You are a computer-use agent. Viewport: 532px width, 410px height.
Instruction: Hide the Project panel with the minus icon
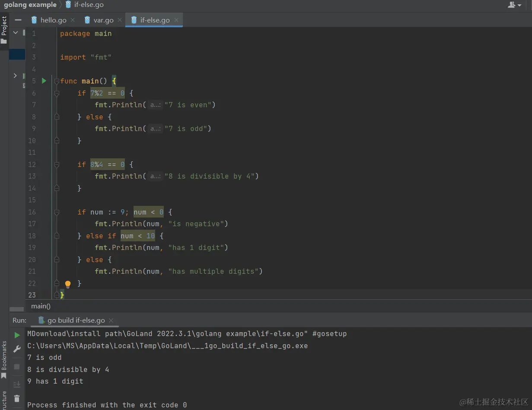[x=18, y=20]
